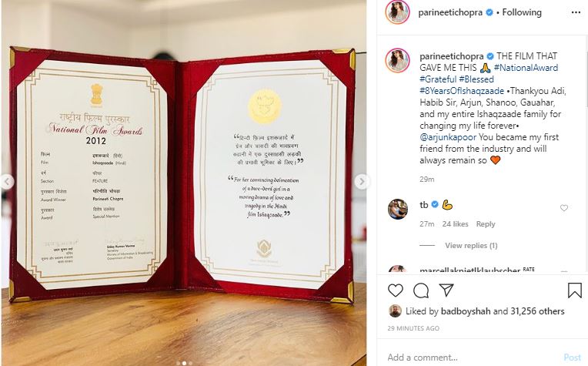Expand View replies (1) under tb's comment
Screen dimensions: 588x366
tap(471, 246)
